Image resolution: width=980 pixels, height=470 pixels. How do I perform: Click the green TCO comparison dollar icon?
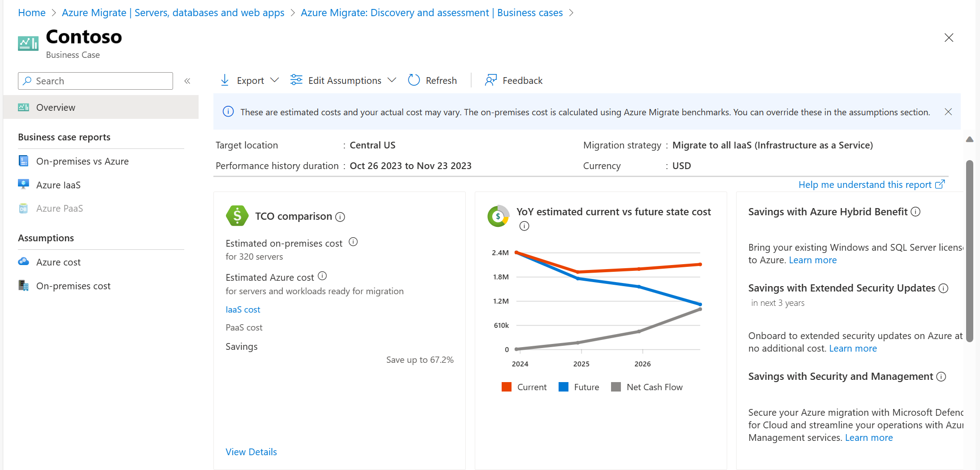[237, 216]
